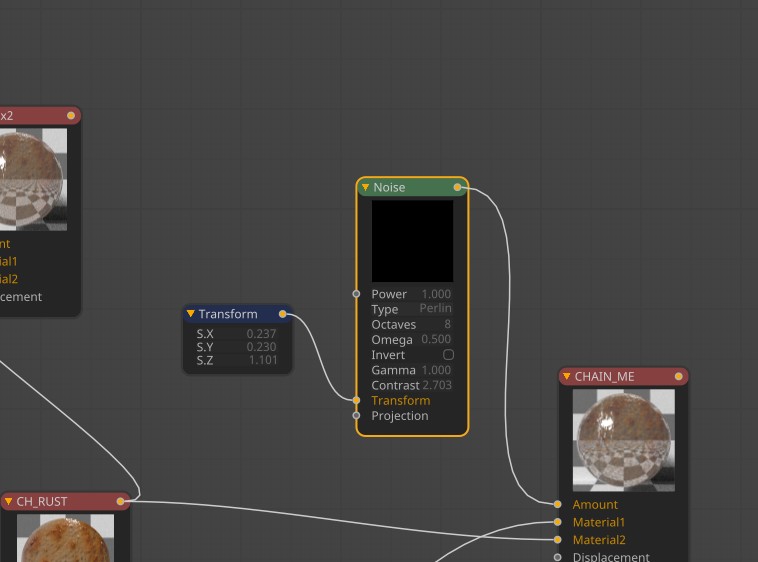Collapse the CH_RUST node triangle
The width and height of the screenshot is (758, 562).
[x=8, y=501]
